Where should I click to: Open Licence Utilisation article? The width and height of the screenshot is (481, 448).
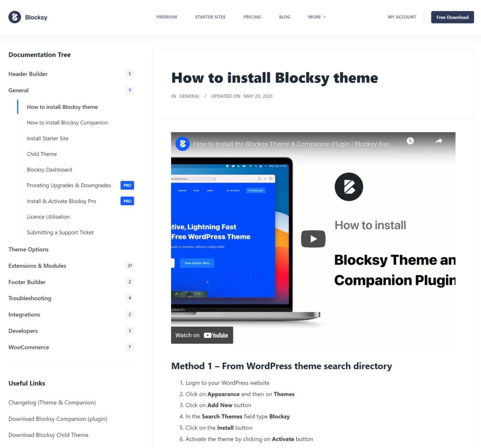[48, 217]
